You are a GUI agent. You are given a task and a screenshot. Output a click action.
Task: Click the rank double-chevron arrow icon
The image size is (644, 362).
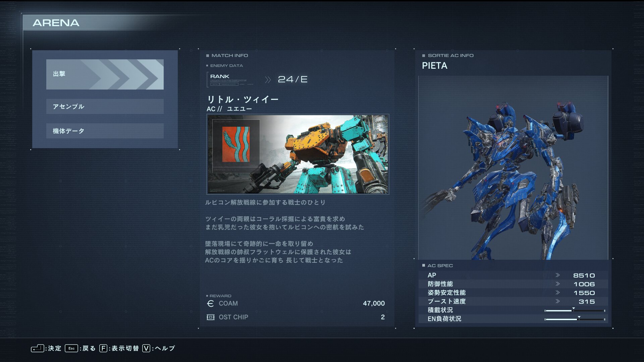click(x=268, y=79)
